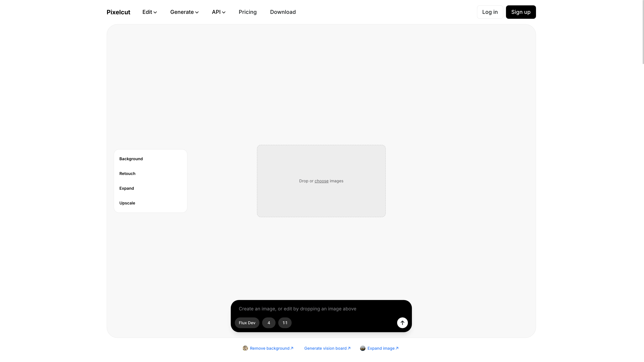Screen dimensions: 644x362
Task: Click the Remove background thumbnail icon
Action: point(245,348)
